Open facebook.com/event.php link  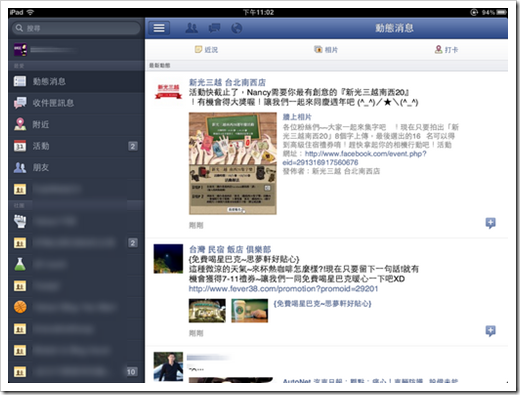354,158
